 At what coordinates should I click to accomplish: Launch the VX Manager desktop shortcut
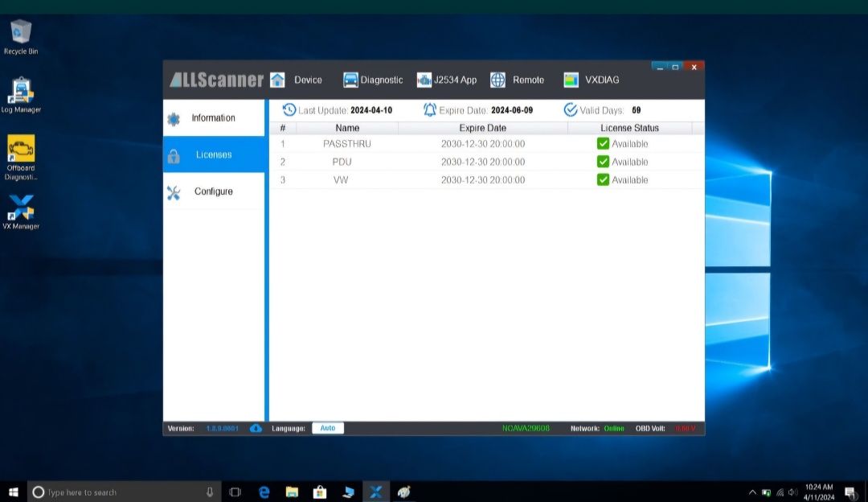21,212
